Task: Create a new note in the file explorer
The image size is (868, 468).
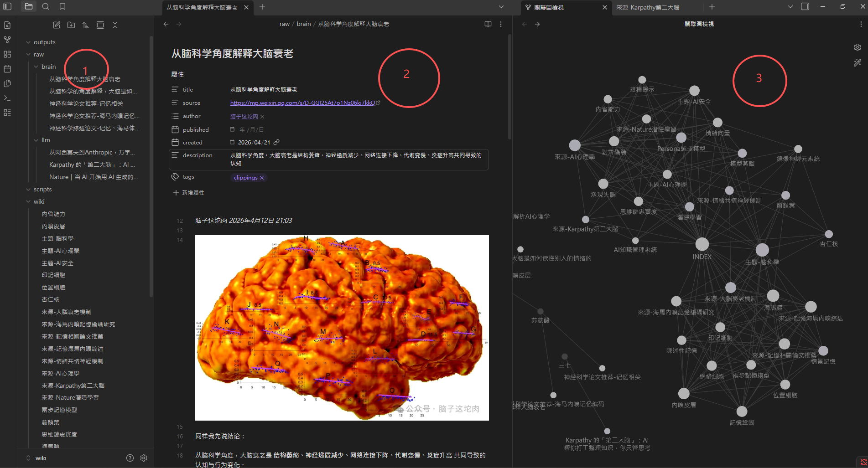Action: coord(57,25)
